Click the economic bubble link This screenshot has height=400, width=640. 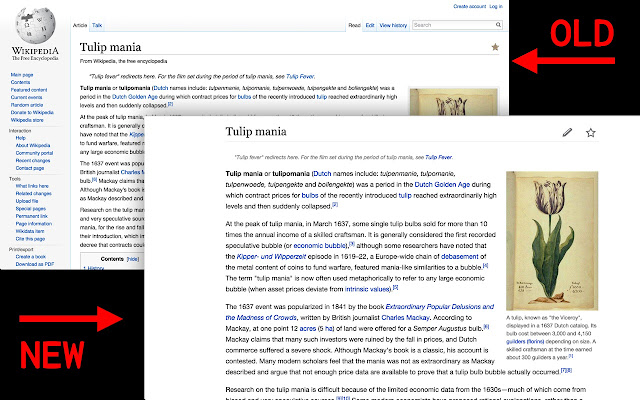tap(320, 246)
